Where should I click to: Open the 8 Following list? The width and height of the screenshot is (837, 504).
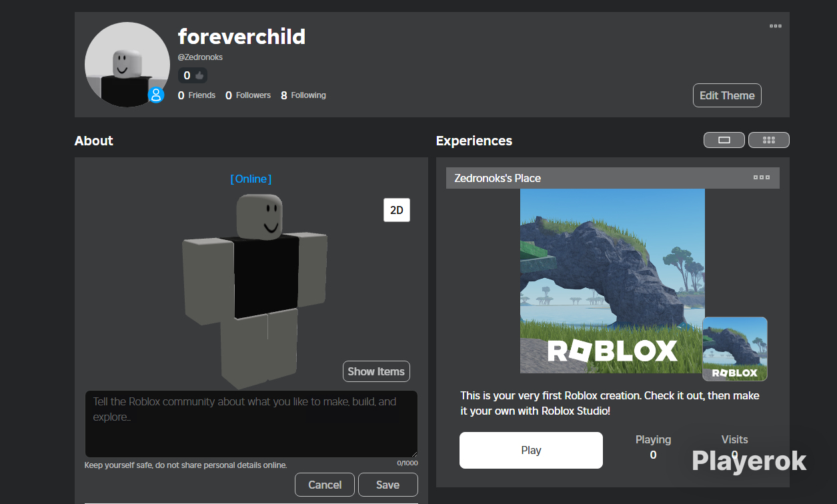(x=303, y=95)
